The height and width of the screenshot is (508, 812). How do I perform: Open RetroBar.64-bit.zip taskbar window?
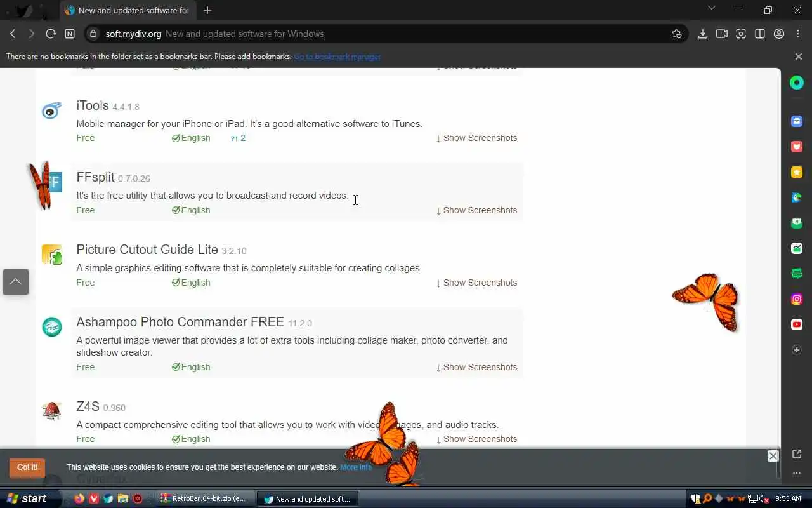point(205,498)
